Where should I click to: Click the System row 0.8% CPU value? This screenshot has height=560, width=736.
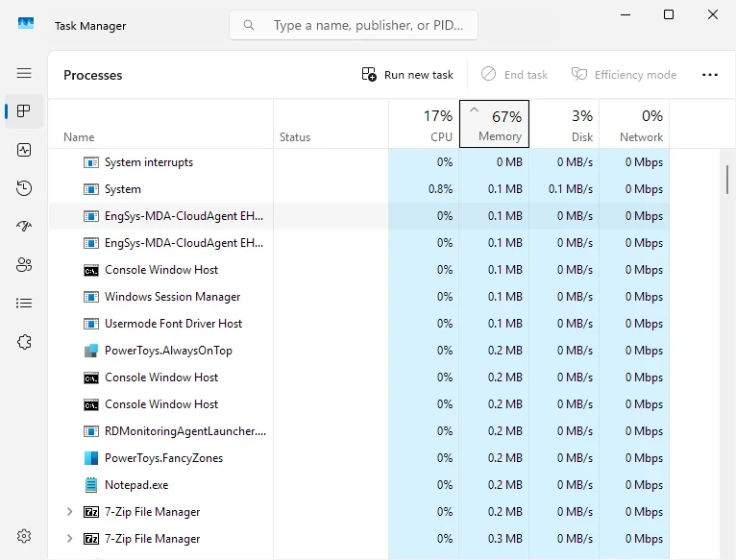[440, 189]
